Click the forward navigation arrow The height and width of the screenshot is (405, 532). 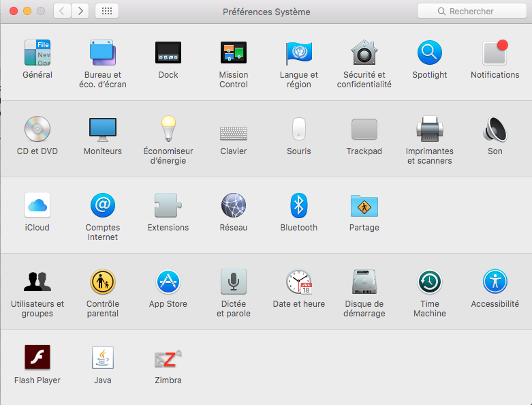pyautogui.click(x=80, y=11)
